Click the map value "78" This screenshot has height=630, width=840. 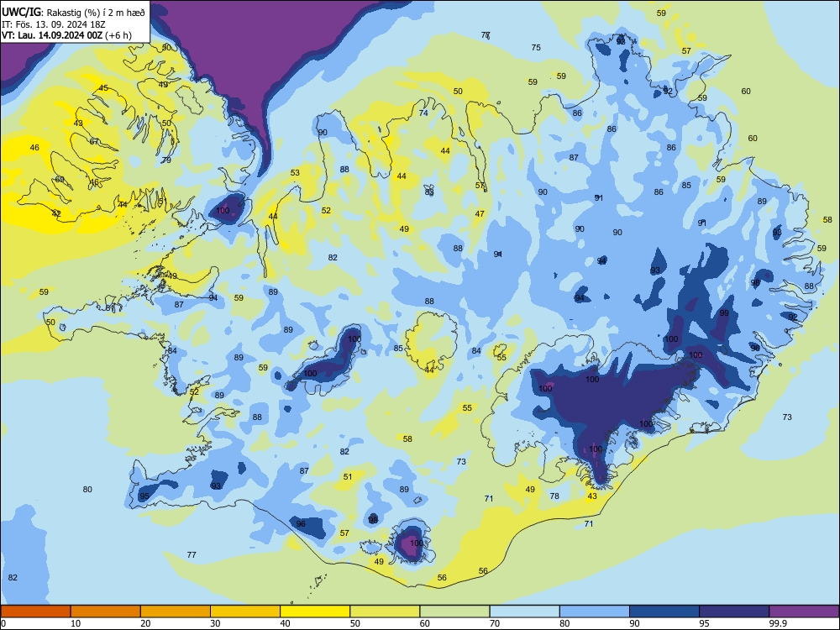tap(554, 496)
